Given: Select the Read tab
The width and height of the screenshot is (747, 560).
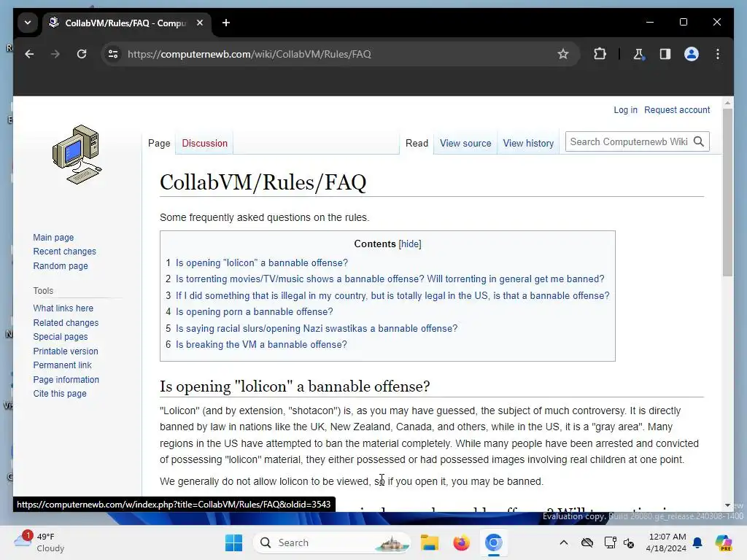Looking at the screenshot, I should 417,144.
